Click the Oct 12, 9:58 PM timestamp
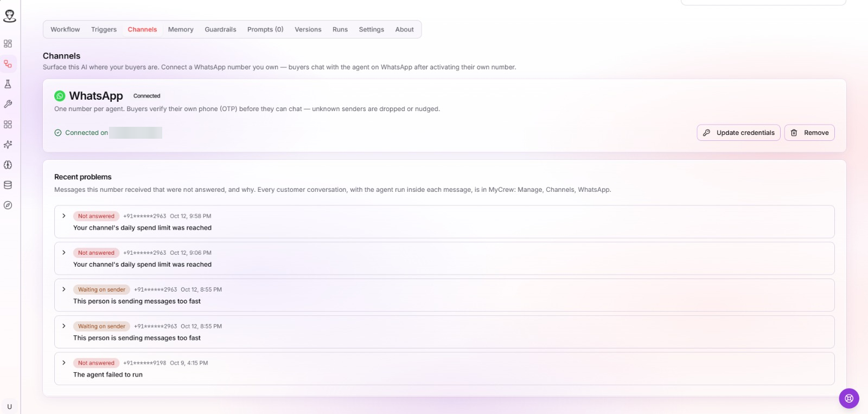868x414 pixels. 190,216
